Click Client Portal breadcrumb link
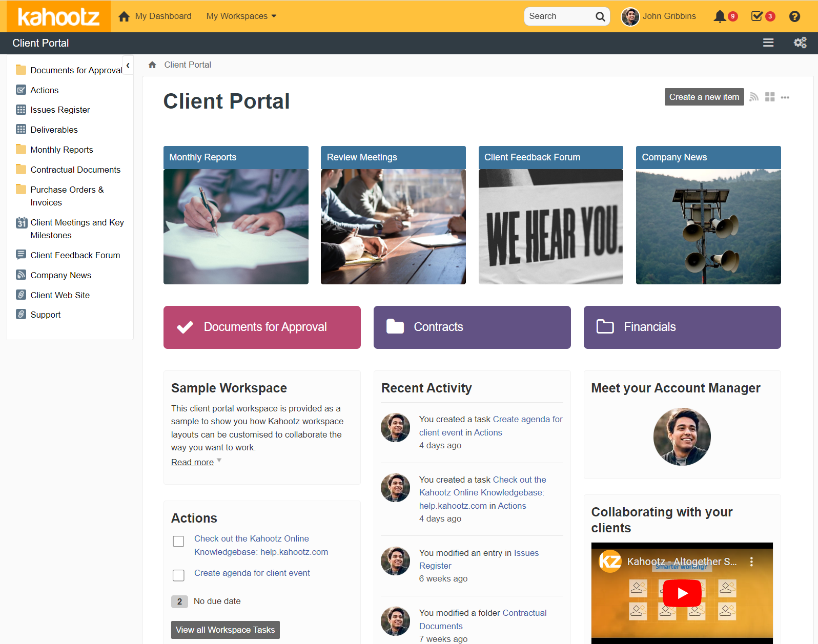This screenshot has height=644, width=818. [188, 65]
